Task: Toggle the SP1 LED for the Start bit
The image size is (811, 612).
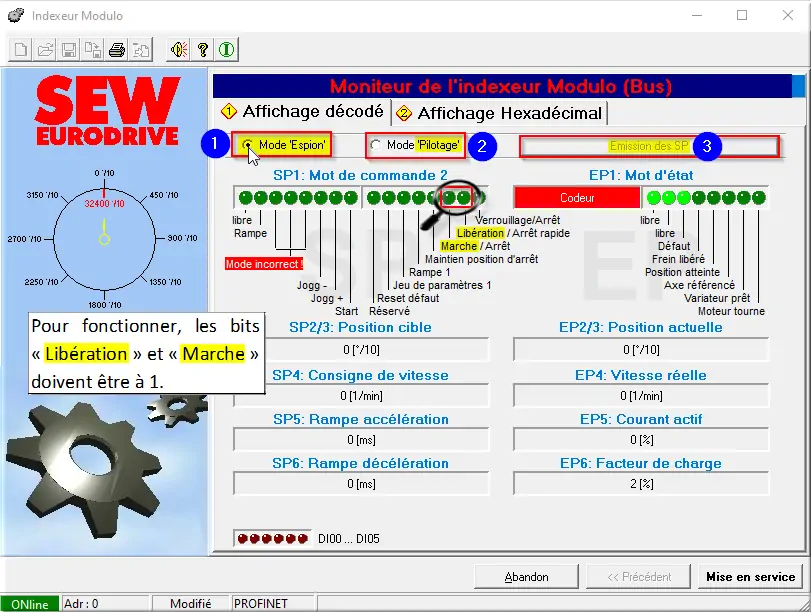Action: (351, 198)
